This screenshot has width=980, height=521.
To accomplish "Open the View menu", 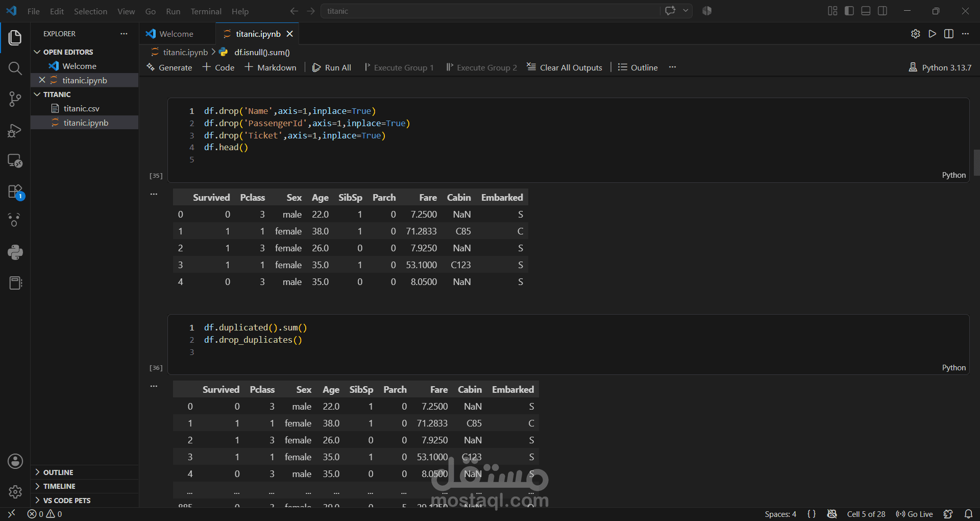I will tap(126, 11).
